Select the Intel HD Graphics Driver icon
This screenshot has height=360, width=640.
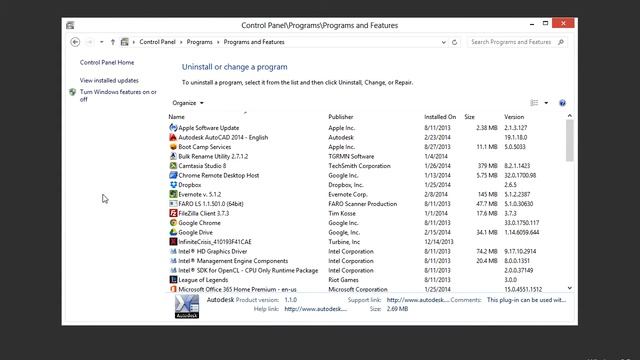pyautogui.click(x=173, y=251)
